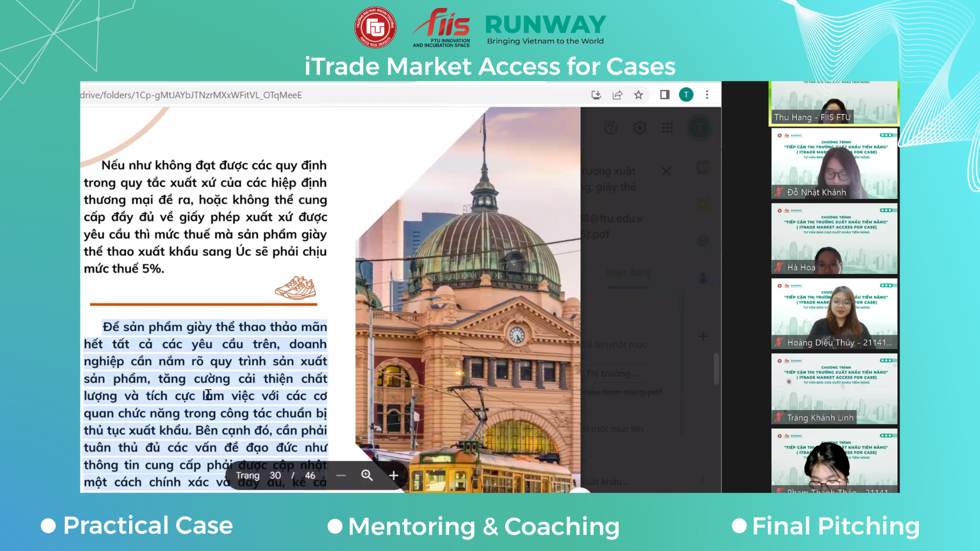Click the page number 30 field
Screen dimensions: 980x551
tap(275, 475)
